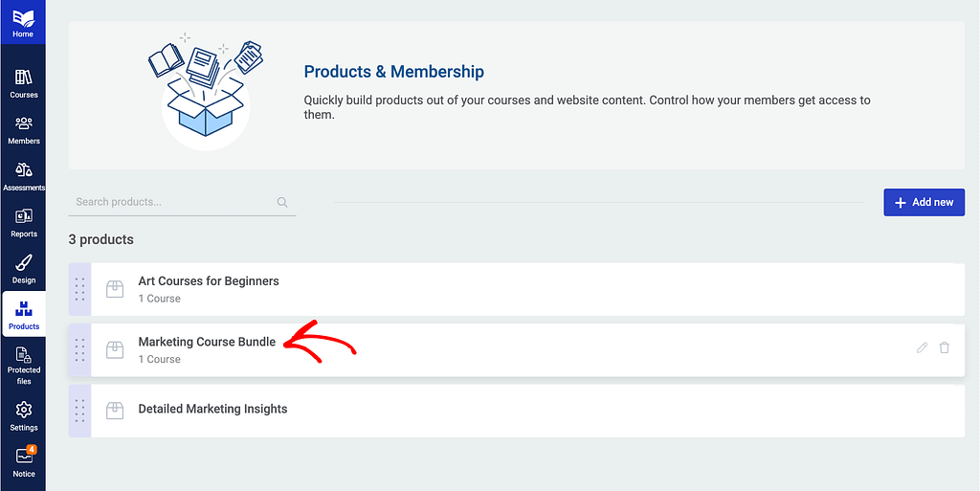
Task: Click drag handle of Detailed Marketing Insights
Action: click(79, 411)
